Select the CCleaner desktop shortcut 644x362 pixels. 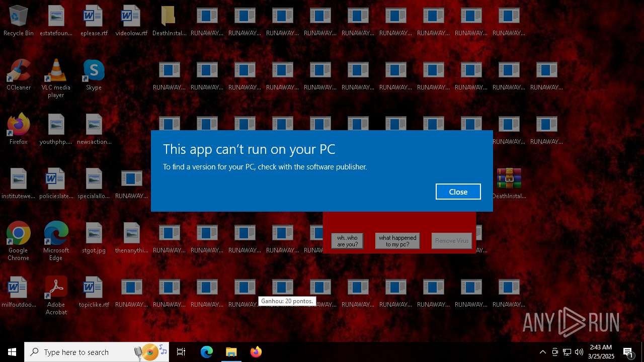[19, 75]
